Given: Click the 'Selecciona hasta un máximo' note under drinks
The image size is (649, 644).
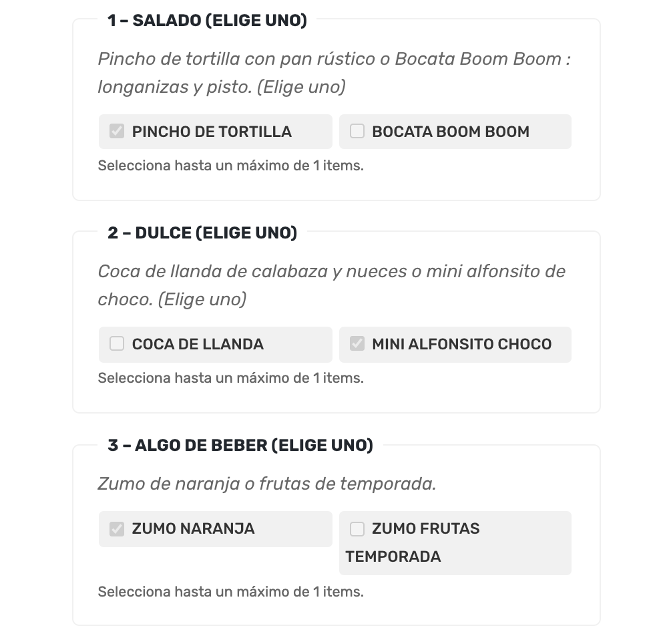Looking at the screenshot, I should click(x=230, y=592).
